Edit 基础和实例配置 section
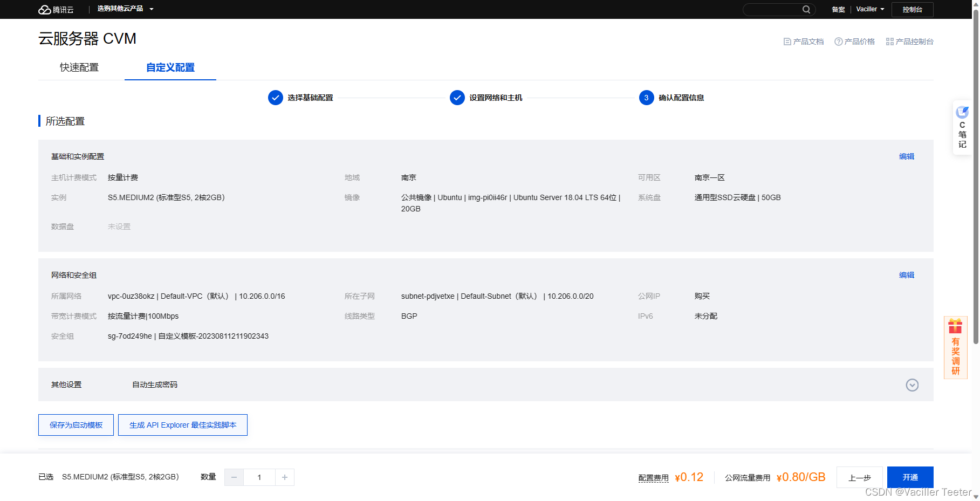The image size is (980, 501). coord(907,156)
